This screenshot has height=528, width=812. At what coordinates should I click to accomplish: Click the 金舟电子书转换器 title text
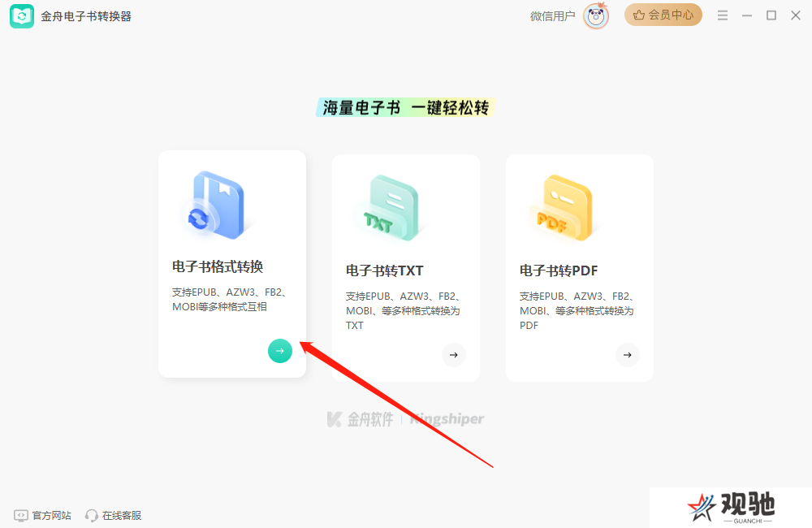tap(86, 16)
